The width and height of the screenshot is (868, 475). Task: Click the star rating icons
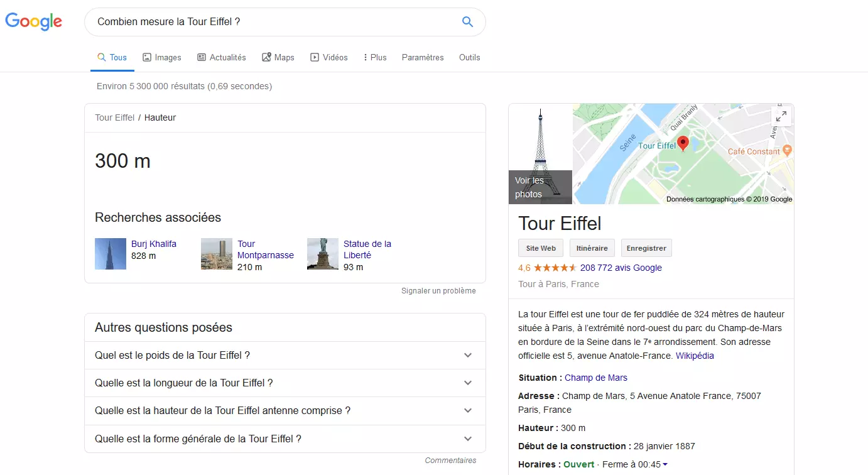point(555,268)
